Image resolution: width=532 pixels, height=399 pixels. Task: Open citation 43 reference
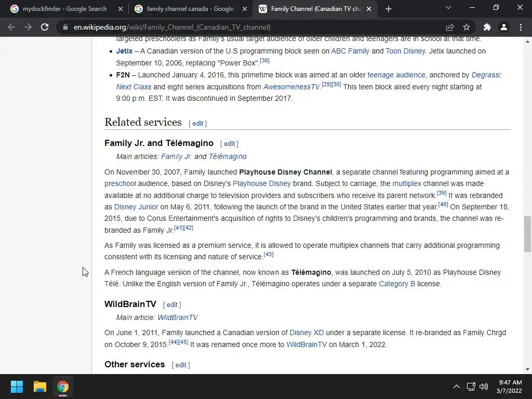click(269, 254)
